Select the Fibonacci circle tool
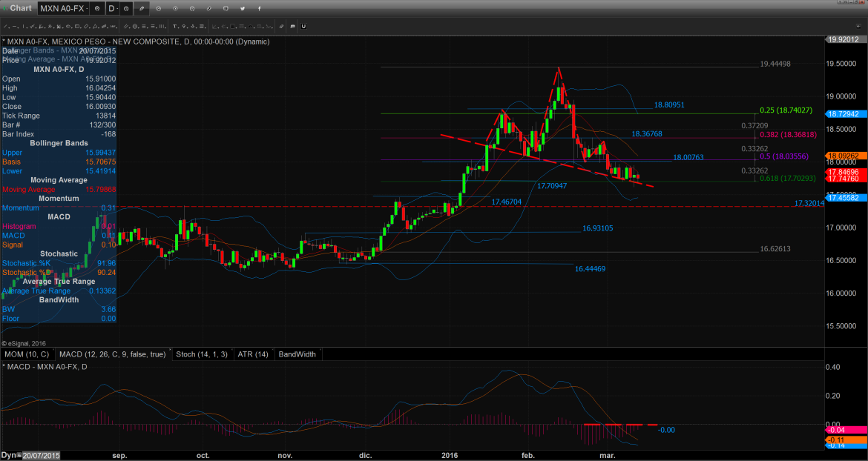Screen dimensions: 868x461 135,27
